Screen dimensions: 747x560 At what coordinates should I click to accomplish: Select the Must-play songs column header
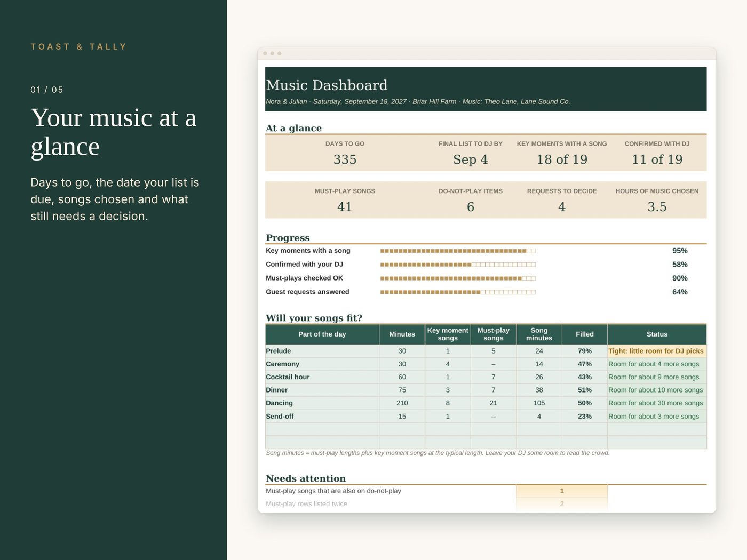point(494,334)
